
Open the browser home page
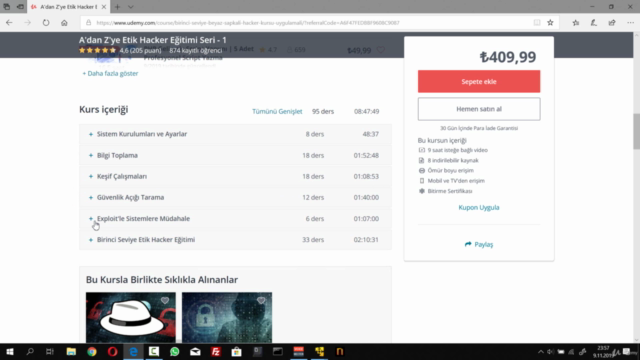(64, 23)
